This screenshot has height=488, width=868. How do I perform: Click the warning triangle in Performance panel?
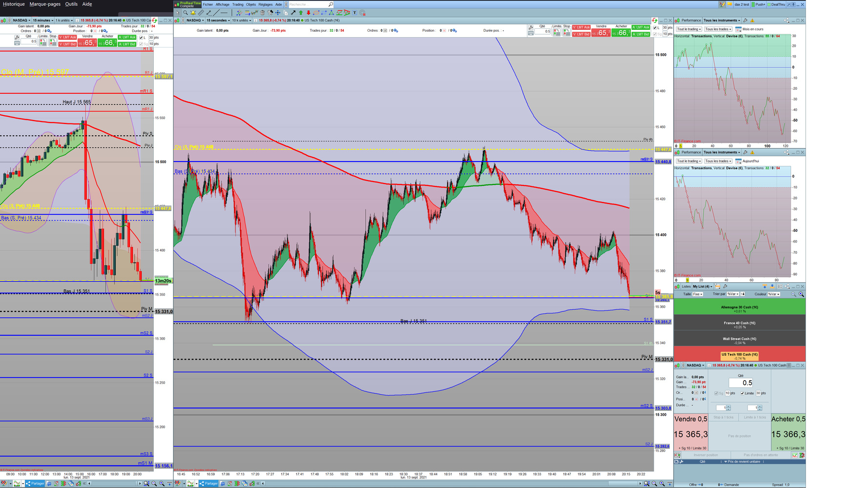[x=752, y=20]
